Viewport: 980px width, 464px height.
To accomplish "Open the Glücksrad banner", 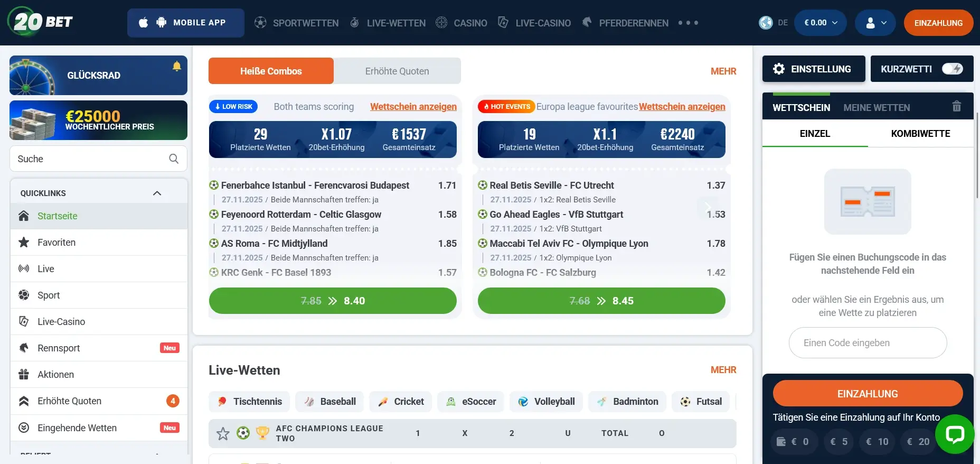I will click(x=98, y=75).
